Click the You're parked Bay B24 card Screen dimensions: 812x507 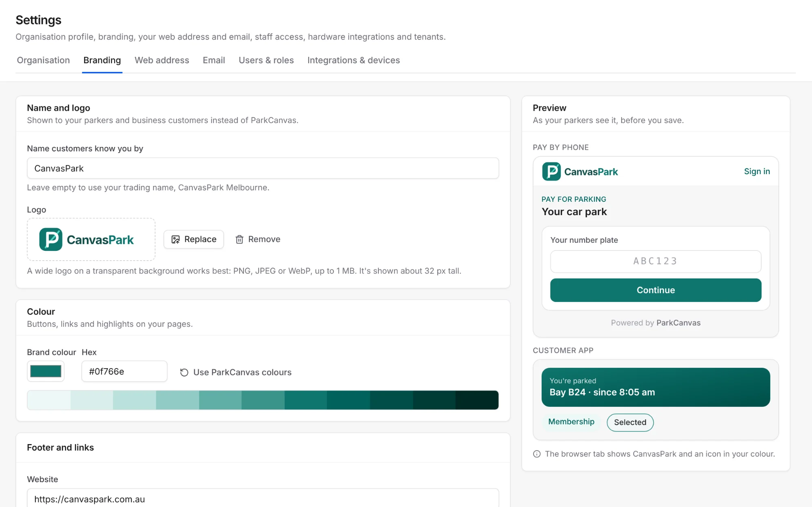tap(656, 387)
